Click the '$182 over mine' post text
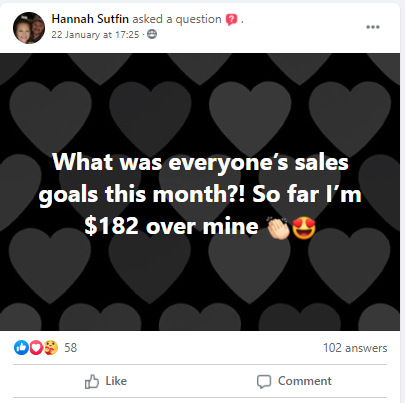 point(171,227)
